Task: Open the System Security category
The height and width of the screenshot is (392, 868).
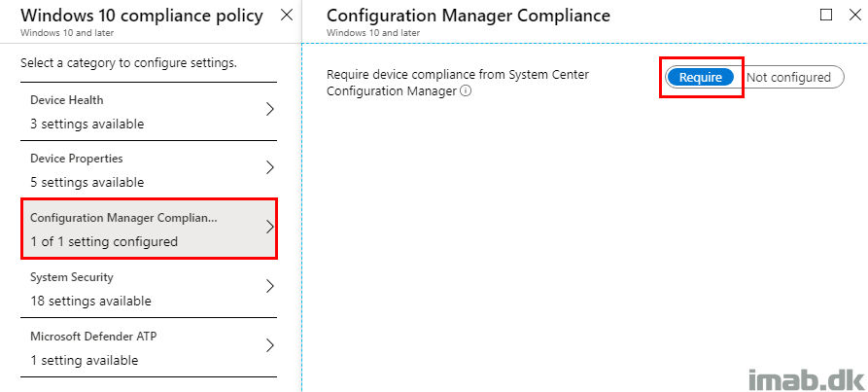Action: 149,289
